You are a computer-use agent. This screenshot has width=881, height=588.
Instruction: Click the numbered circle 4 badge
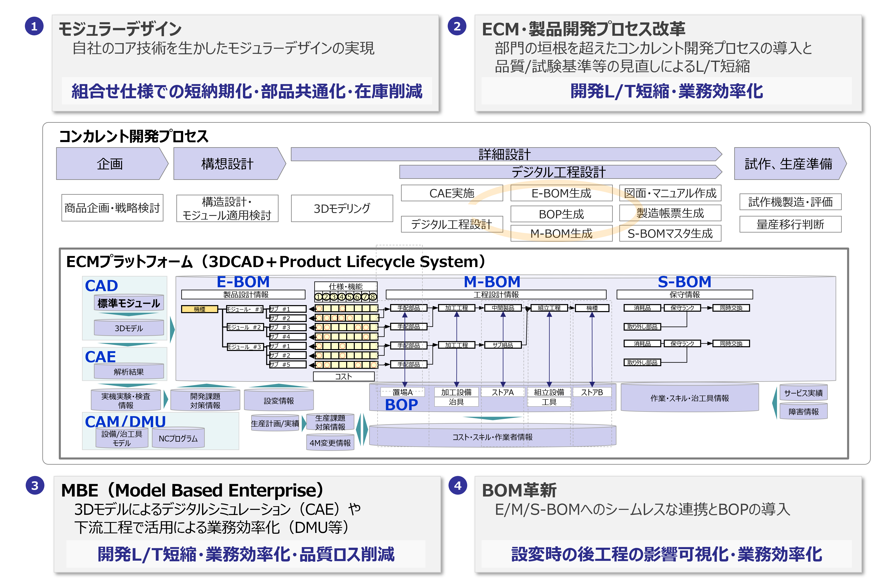458,486
